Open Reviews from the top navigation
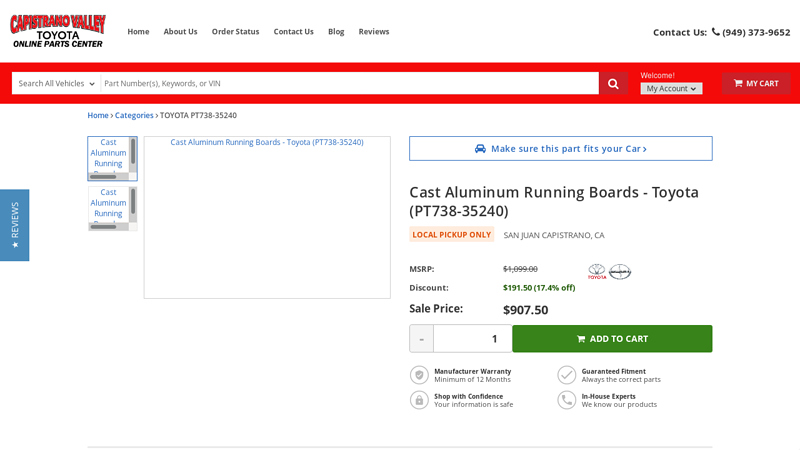The height and width of the screenshot is (450, 800). (x=373, y=32)
